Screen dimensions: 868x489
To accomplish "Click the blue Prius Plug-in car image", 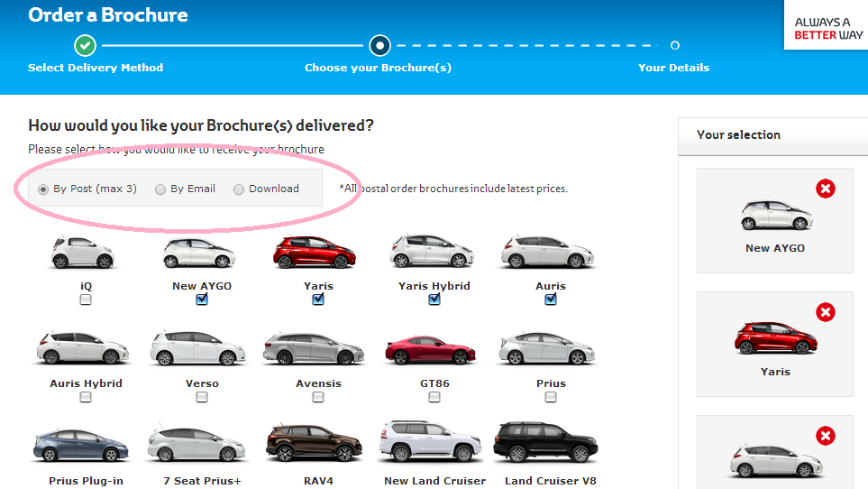I will pos(81,446).
